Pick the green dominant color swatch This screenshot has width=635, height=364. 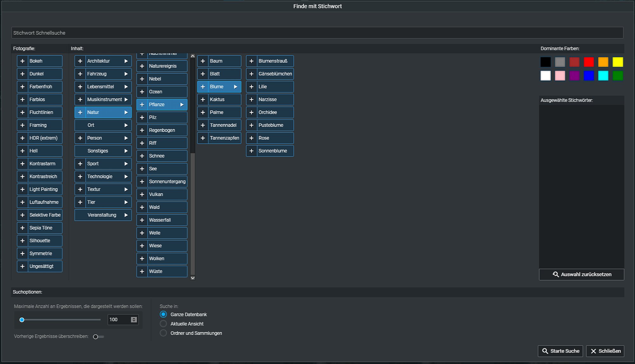(x=618, y=76)
